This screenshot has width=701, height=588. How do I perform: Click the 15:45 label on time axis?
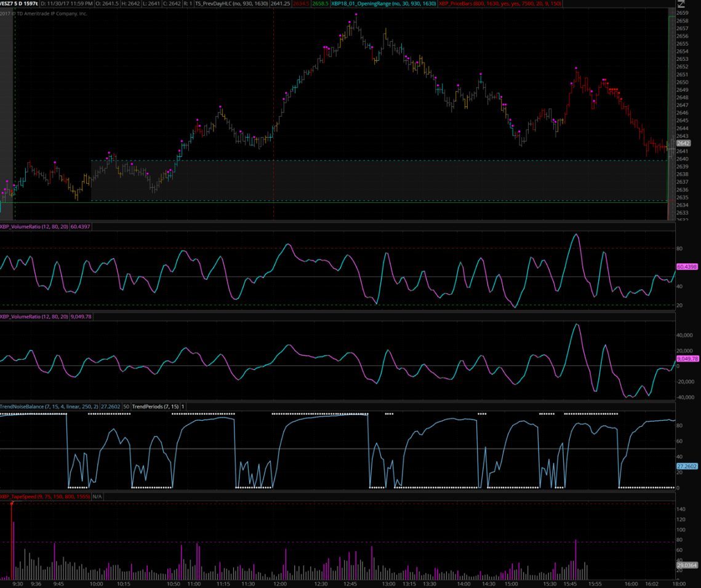(571, 584)
